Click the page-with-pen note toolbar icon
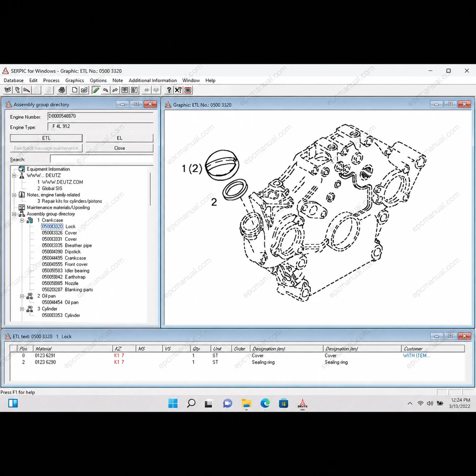Screen dimensions: 476x476 [x=84, y=90]
